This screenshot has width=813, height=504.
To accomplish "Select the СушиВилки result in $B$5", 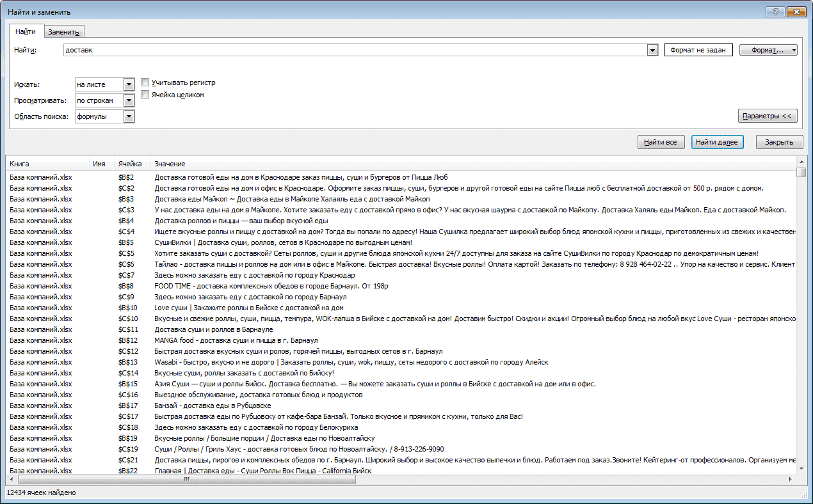I will coord(401,242).
